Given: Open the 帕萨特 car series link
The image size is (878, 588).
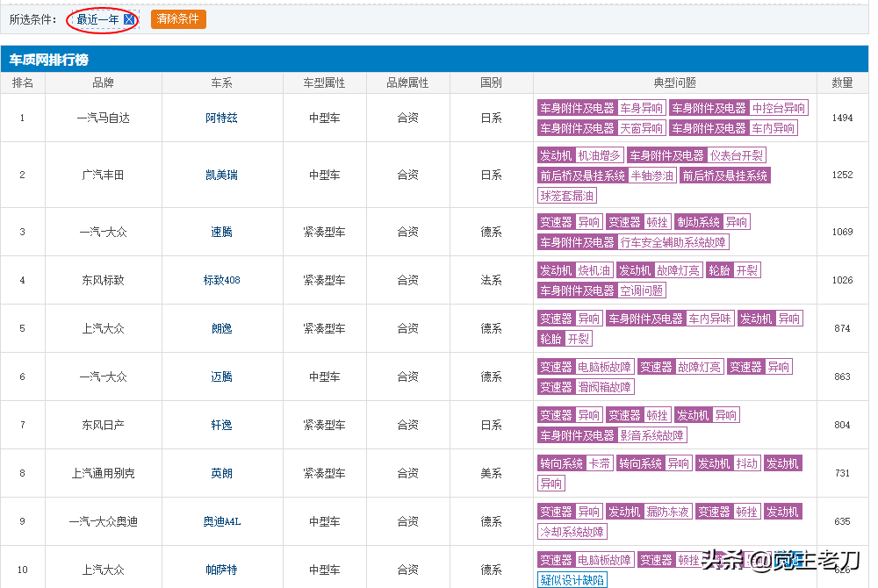Looking at the screenshot, I should point(222,570).
